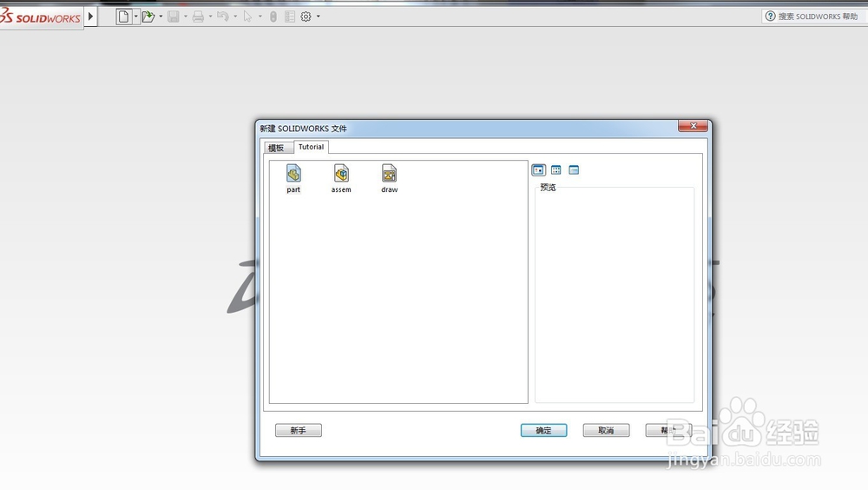868x490 pixels.
Task: Click the File Properties list icon
Action: click(x=290, y=17)
